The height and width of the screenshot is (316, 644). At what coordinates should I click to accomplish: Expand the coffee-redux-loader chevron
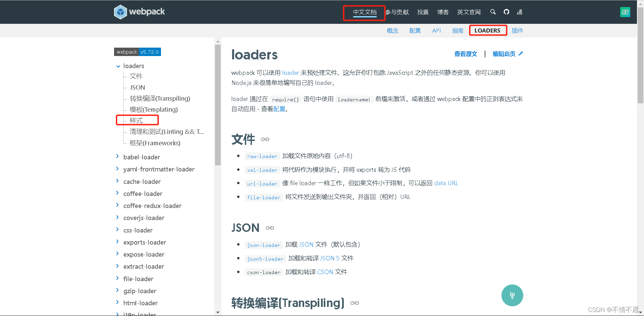[117, 205]
